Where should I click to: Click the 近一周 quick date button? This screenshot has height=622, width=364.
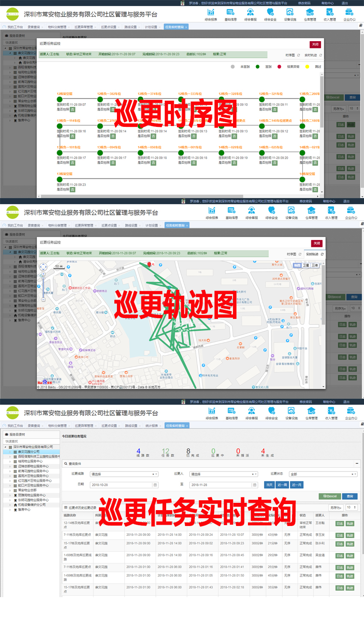pyautogui.click(x=282, y=485)
